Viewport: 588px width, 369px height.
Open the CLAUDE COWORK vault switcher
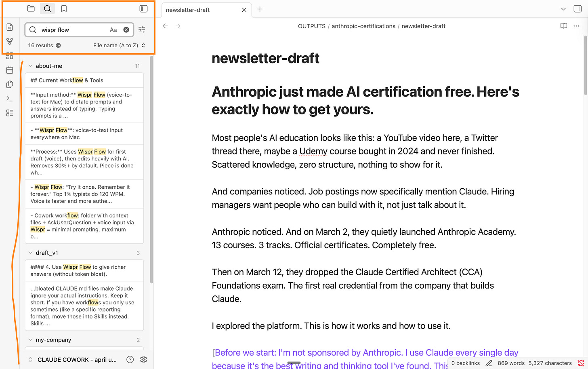click(73, 359)
